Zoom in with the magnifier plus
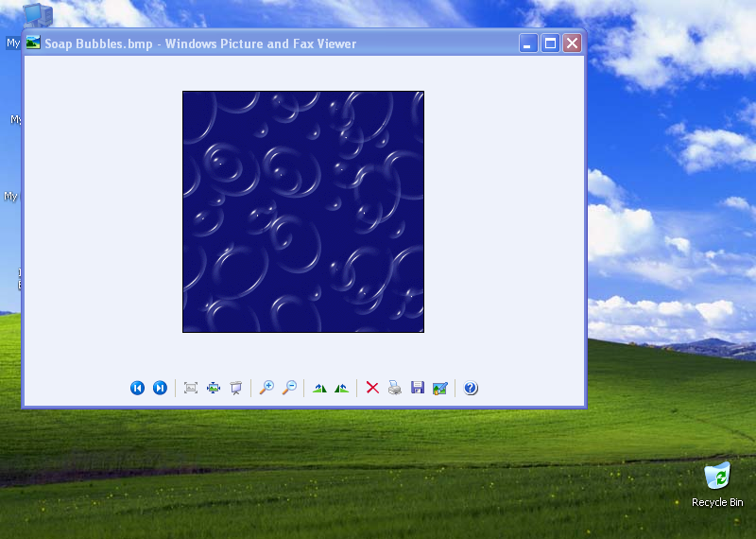 266,388
